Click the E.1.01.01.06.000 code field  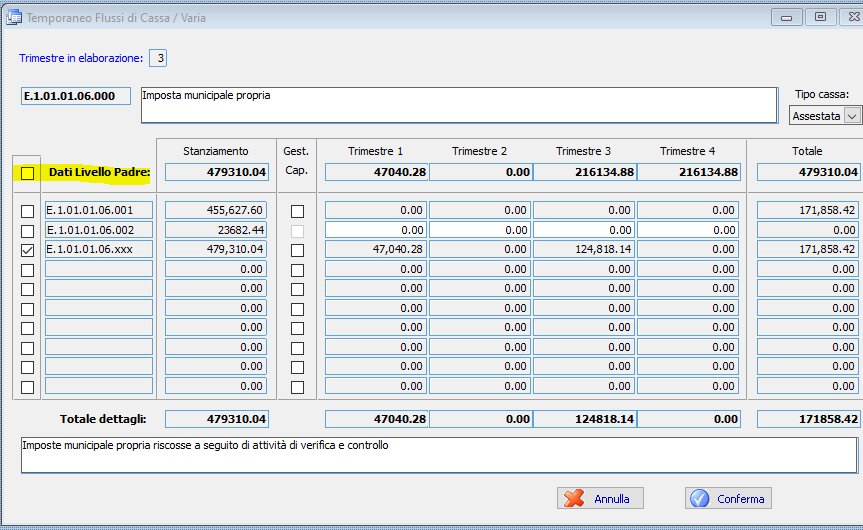tap(76, 97)
